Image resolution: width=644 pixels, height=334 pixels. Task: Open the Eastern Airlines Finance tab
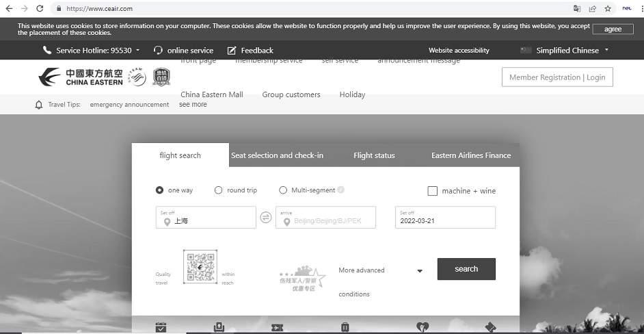tap(471, 155)
